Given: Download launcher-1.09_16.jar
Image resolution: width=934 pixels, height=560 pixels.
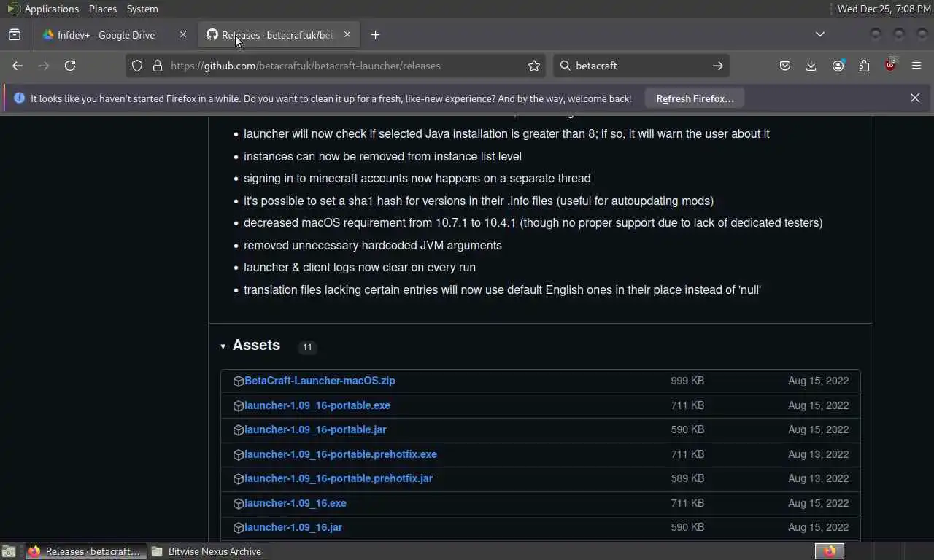Looking at the screenshot, I should tap(293, 527).
